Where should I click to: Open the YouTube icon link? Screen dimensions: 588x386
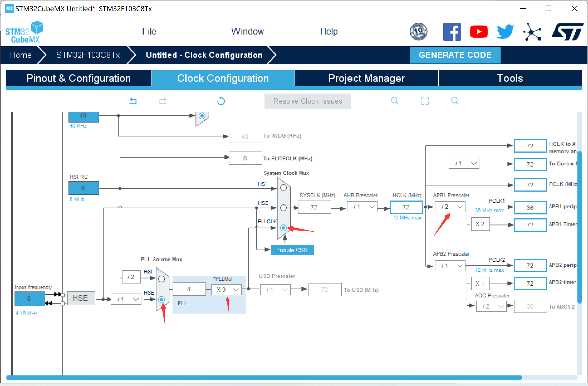pos(479,31)
